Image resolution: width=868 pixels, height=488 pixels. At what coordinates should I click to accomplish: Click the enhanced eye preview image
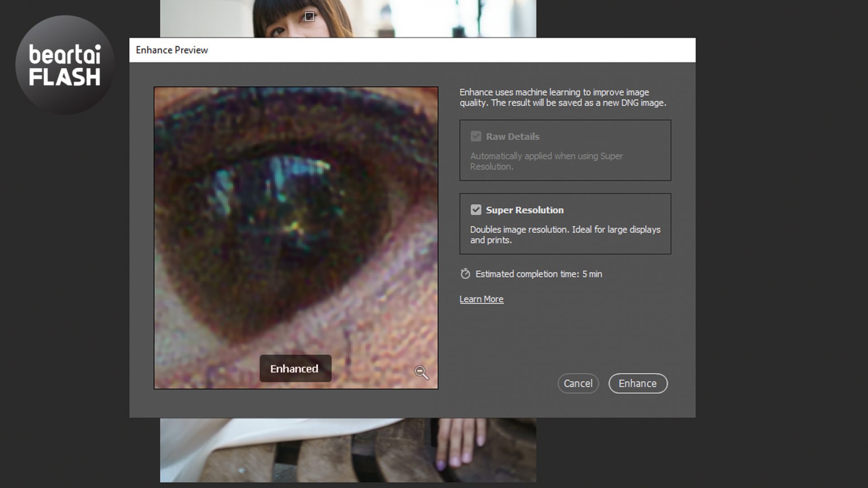point(296,238)
